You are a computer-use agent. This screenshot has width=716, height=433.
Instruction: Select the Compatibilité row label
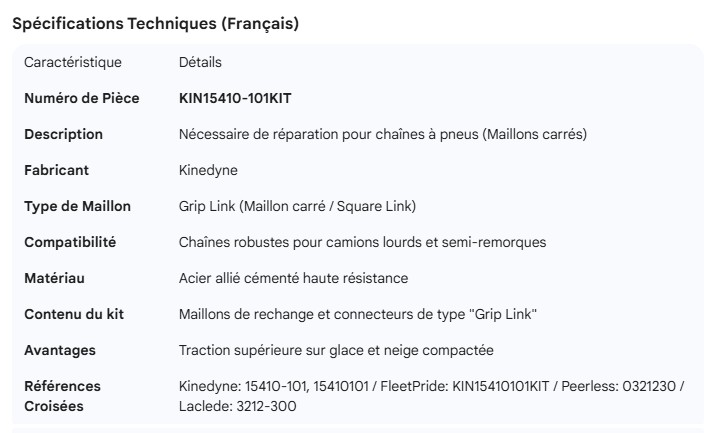[x=70, y=242]
